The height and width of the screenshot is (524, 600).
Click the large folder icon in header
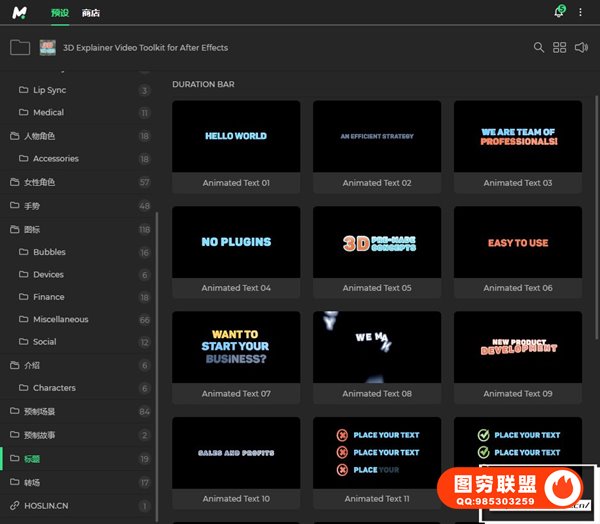tap(19, 47)
